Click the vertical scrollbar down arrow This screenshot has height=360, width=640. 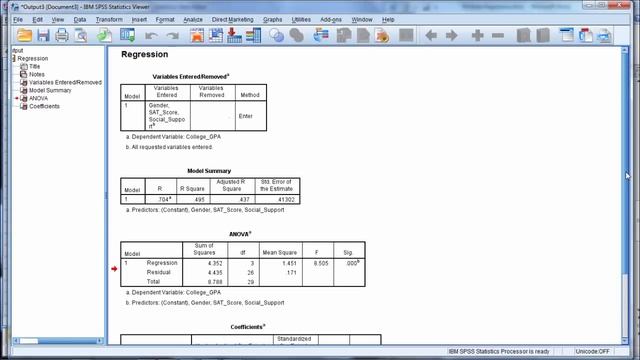click(625, 340)
